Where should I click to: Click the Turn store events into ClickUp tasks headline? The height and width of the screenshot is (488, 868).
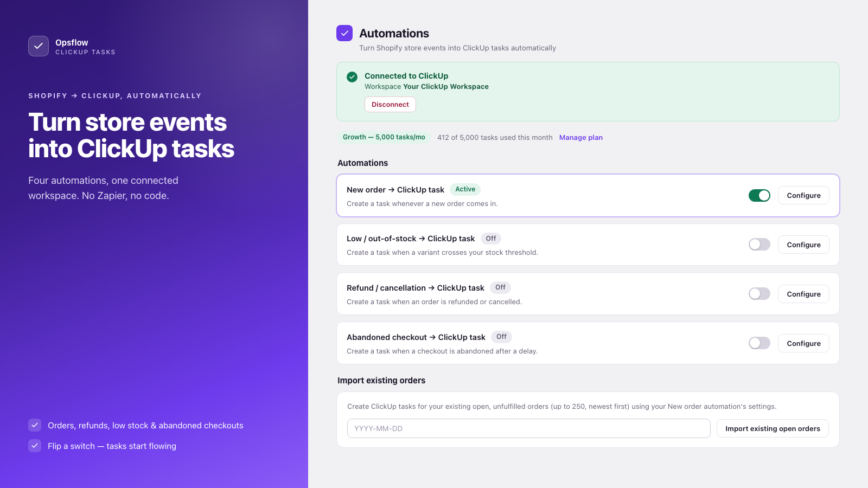pos(131,136)
